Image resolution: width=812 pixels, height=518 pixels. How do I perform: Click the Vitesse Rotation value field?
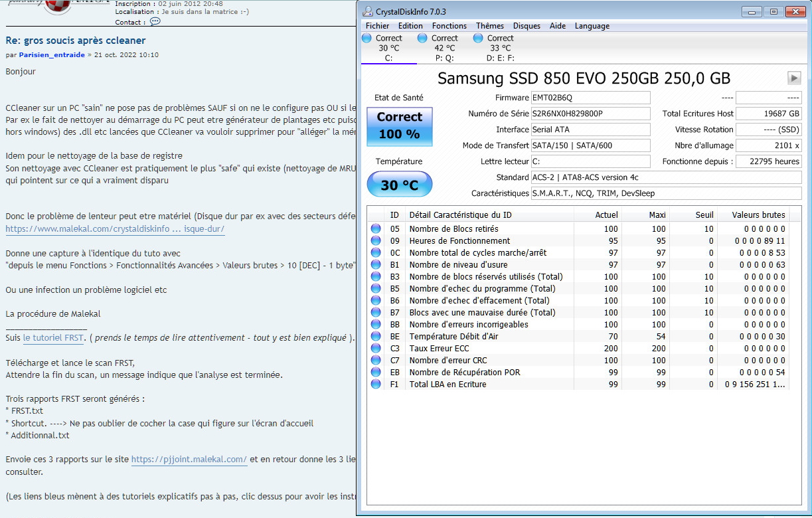click(x=769, y=129)
